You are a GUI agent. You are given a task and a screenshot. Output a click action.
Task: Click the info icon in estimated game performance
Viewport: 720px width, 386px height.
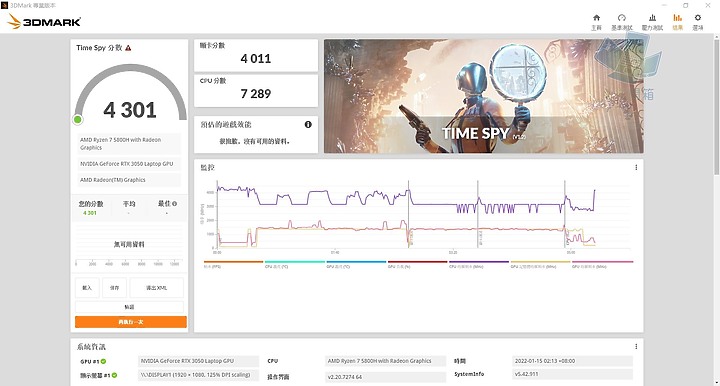click(x=308, y=124)
